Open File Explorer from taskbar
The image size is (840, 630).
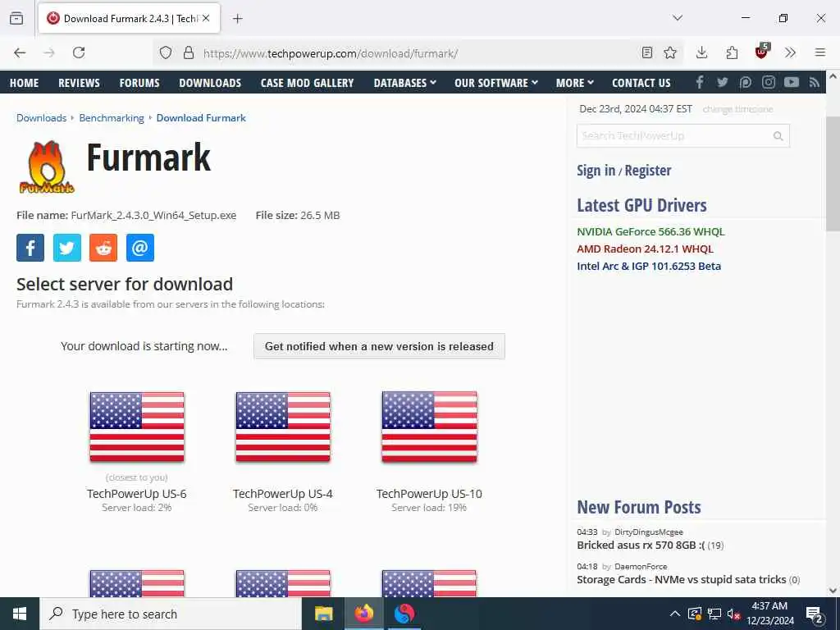coord(323,614)
